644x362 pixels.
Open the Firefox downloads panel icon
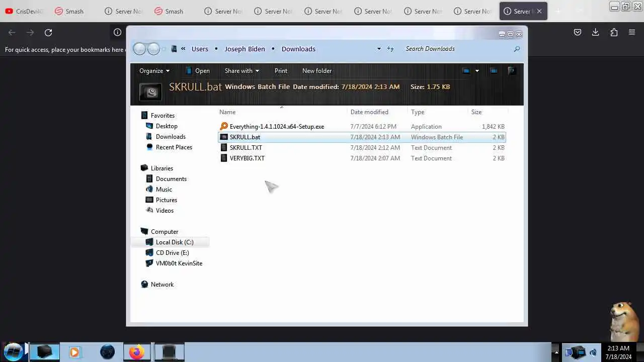point(596,32)
